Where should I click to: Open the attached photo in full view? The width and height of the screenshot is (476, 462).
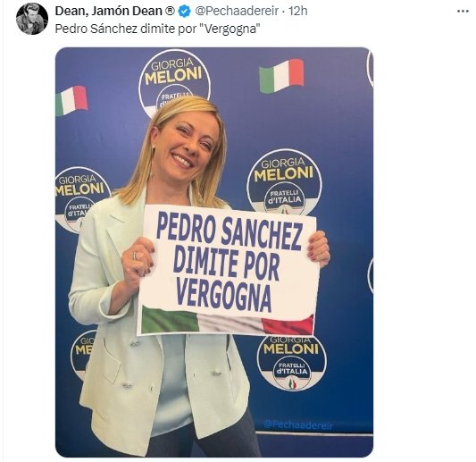pos(214,252)
